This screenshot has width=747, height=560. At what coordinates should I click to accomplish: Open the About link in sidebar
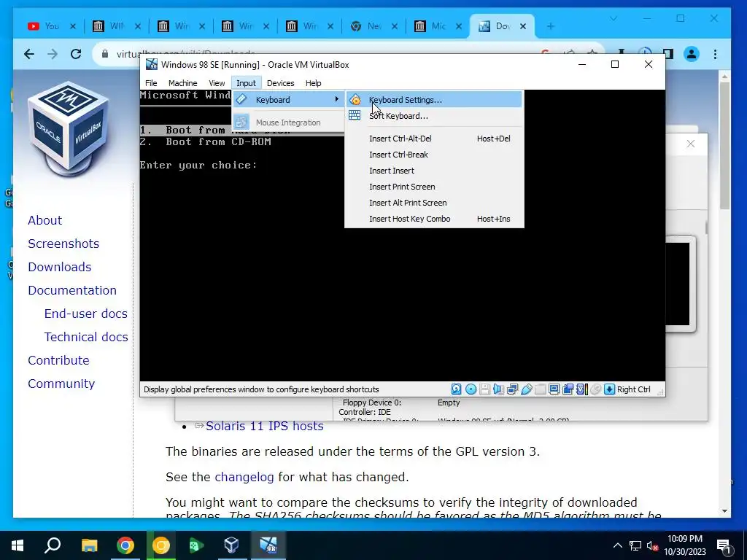pyautogui.click(x=44, y=220)
